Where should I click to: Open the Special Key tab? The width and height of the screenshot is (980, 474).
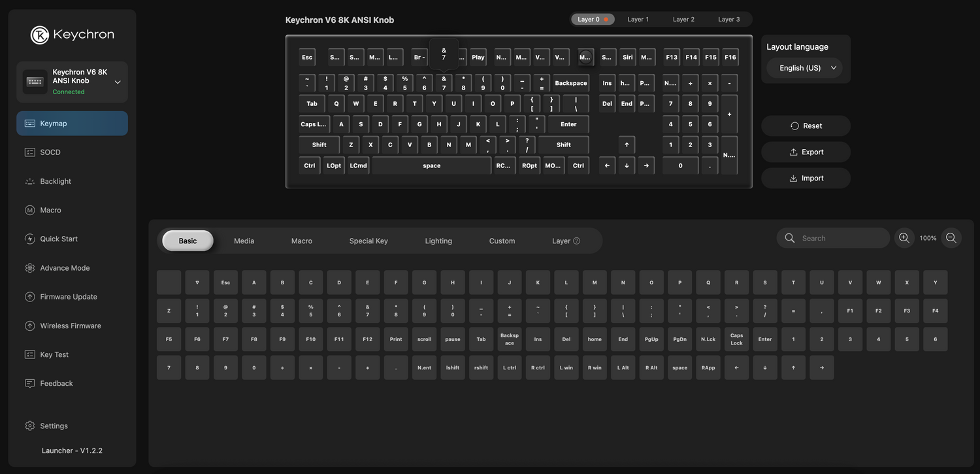[x=368, y=241]
